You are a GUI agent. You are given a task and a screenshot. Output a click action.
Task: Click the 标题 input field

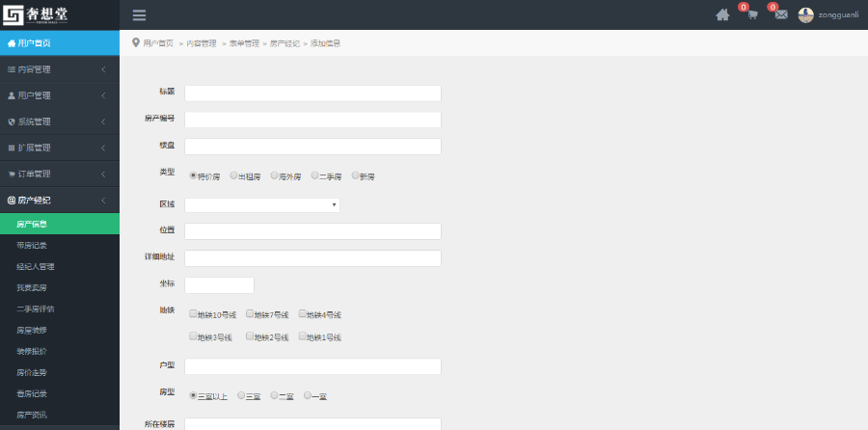312,93
